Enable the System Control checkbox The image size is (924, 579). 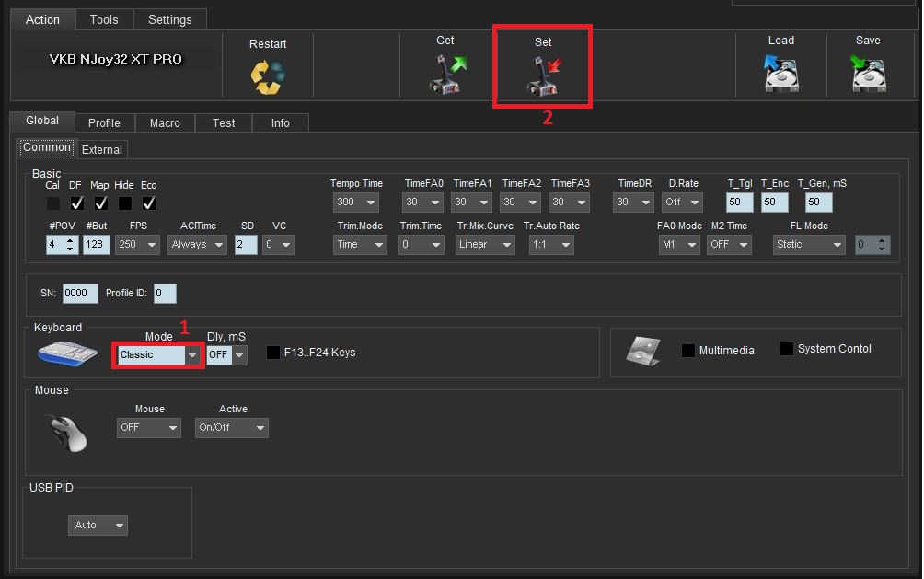tap(786, 349)
